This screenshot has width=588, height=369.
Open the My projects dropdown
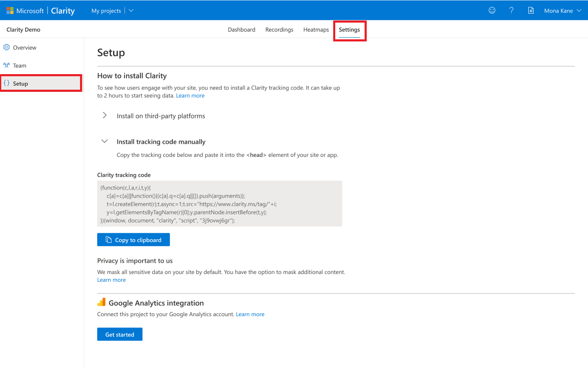click(112, 10)
